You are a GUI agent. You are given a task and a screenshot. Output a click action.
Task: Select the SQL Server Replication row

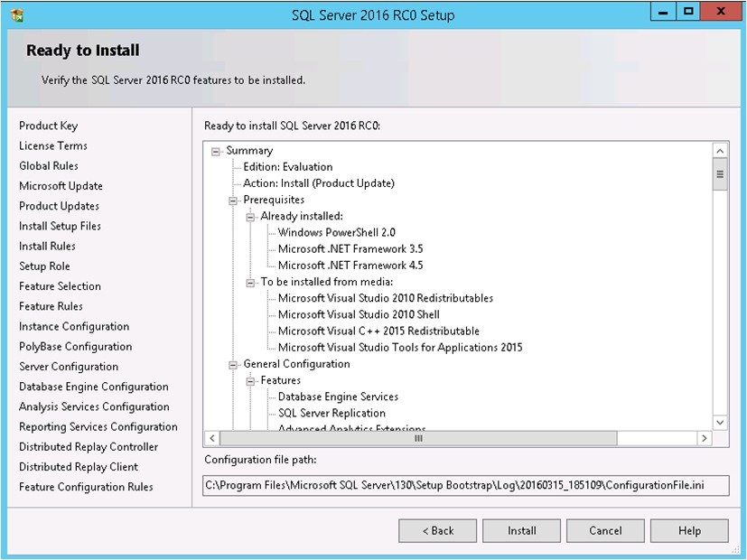click(331, 414)
